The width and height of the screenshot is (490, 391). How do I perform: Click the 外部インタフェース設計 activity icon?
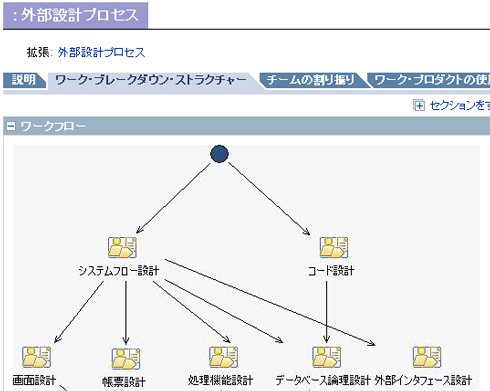coord(427,357)
